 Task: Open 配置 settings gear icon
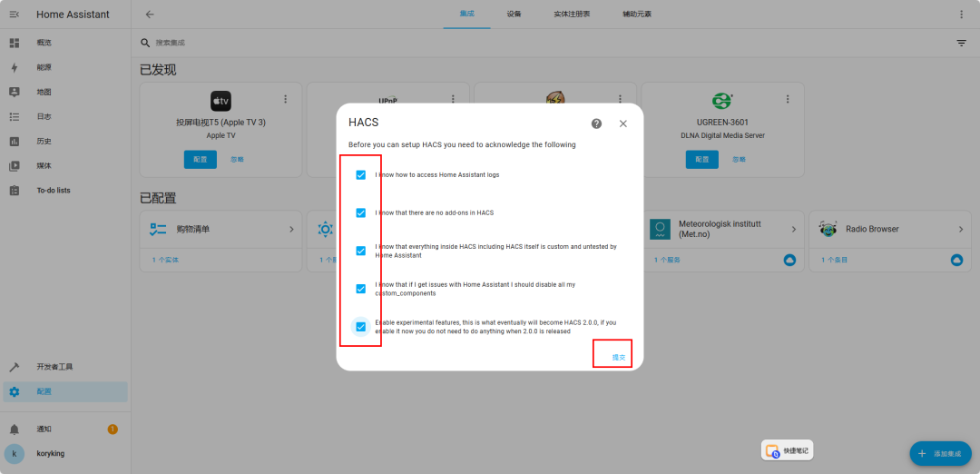(x=15, y=391)
